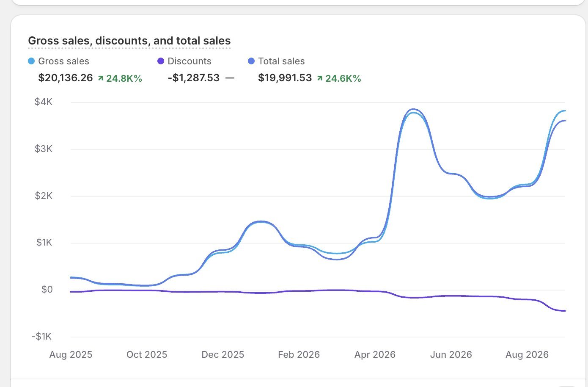
Task: Click the $2K y-axis label
Action: pos(44,196)
